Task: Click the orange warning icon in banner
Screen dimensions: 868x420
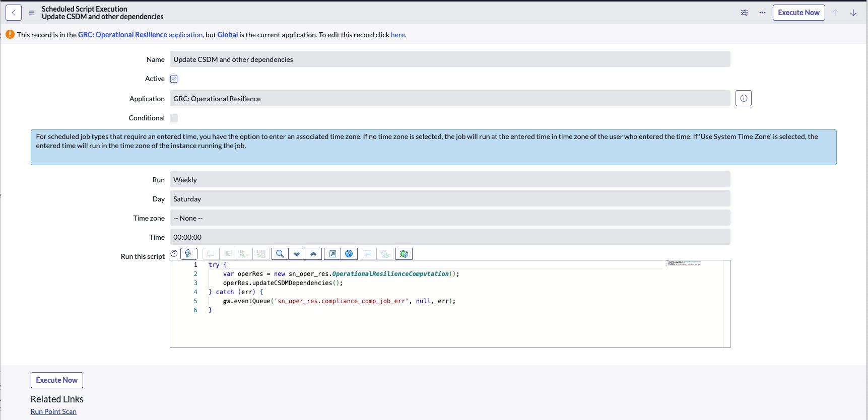Action: click(10, 34)
